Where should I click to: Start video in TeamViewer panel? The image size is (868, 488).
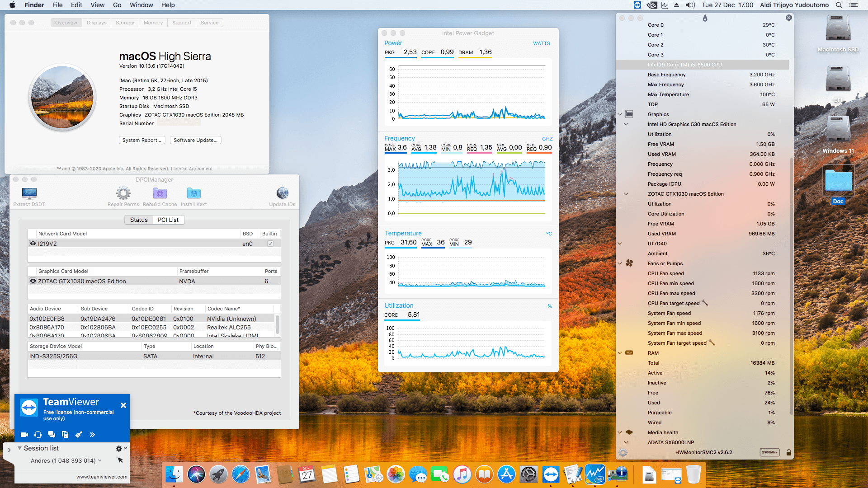[x=24, y=435]
